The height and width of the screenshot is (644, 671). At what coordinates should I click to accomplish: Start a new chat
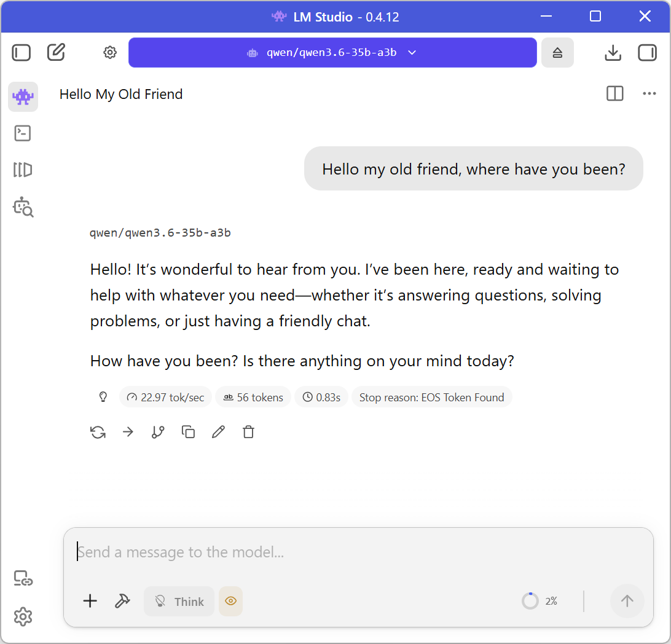point(56,52)
